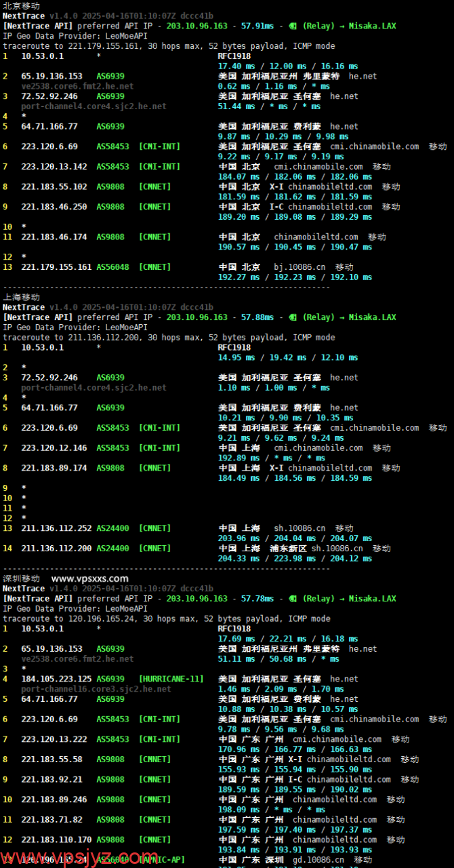
Task: Select the 57.91ms API latency value
Action: click(257, 26)
